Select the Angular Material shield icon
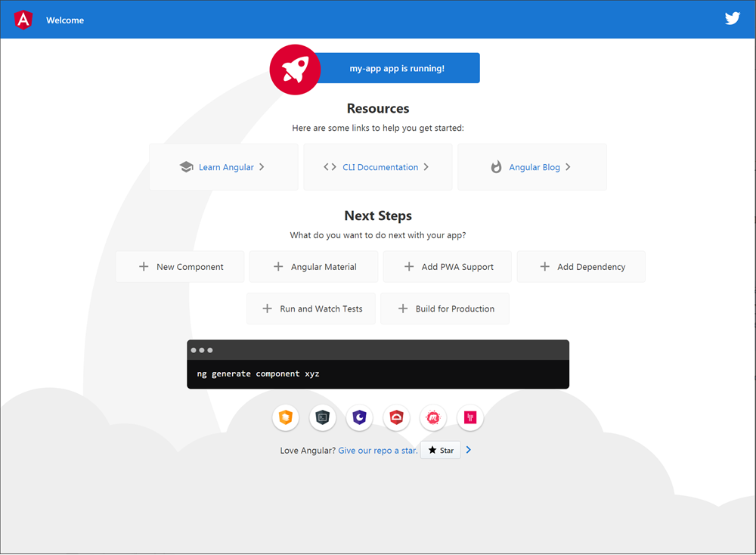 click(x=286, y=417)
